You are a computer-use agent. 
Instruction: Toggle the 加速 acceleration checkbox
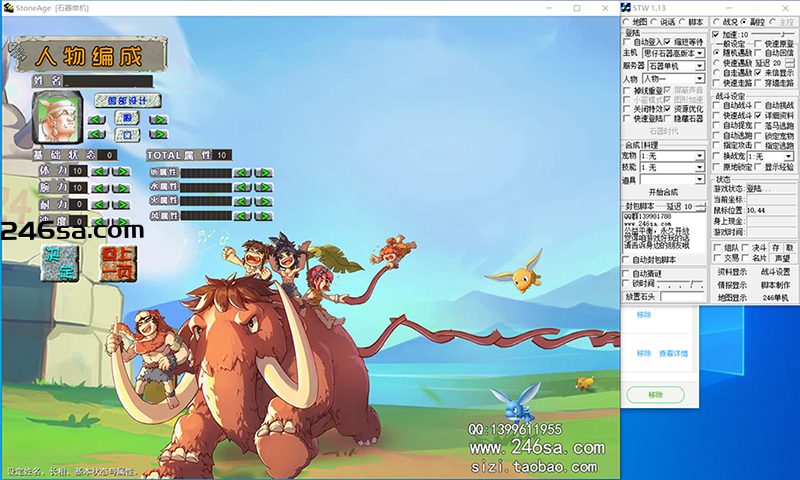716,34
